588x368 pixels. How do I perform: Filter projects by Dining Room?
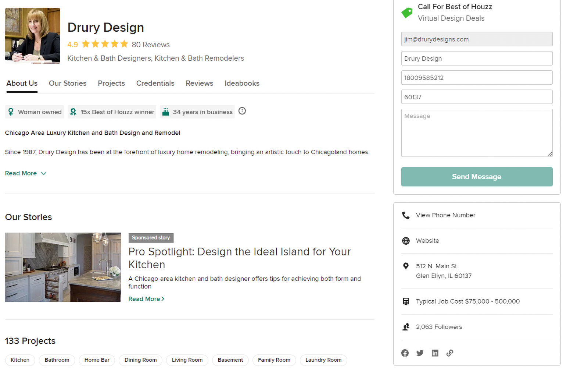[x=140, y=360]
